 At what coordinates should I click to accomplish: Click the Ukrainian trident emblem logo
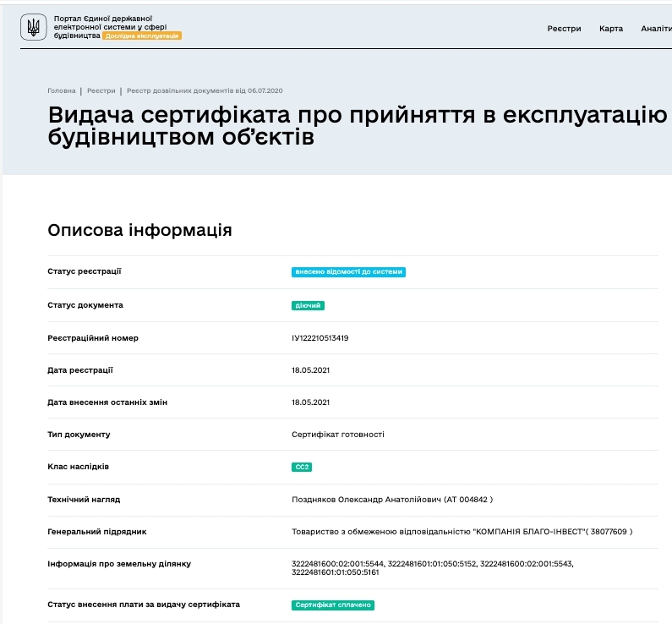(34, 27)
